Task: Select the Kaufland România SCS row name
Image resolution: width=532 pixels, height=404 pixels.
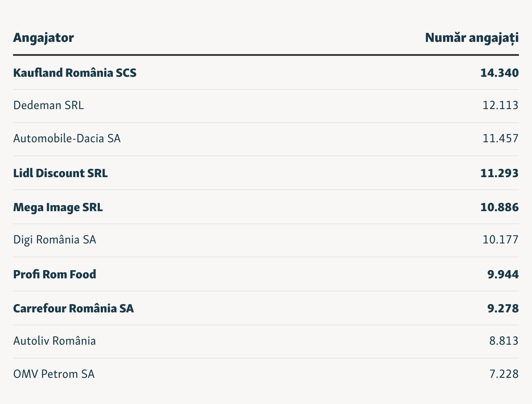Action: [x=75, y=73]
